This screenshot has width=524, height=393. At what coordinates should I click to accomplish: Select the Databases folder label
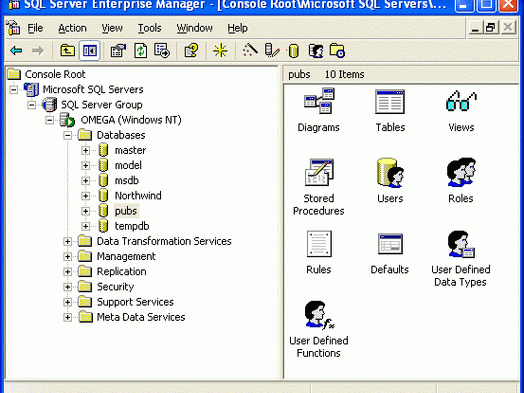pyautogui.click(x=121, y=135)
